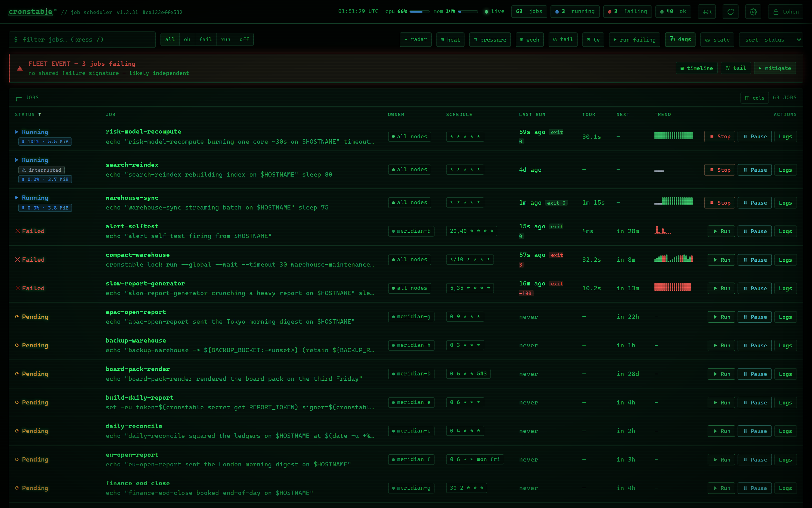Image resolution: width=812 pixels, height=508 pixels.
Task: Select the 'off' filter tab
Action: tap(244, 40)
